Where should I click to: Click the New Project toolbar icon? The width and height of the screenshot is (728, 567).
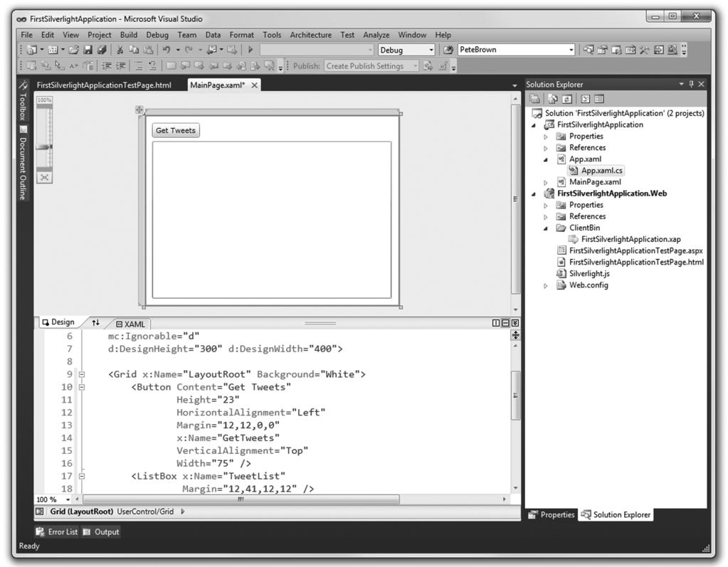point(32,50)
